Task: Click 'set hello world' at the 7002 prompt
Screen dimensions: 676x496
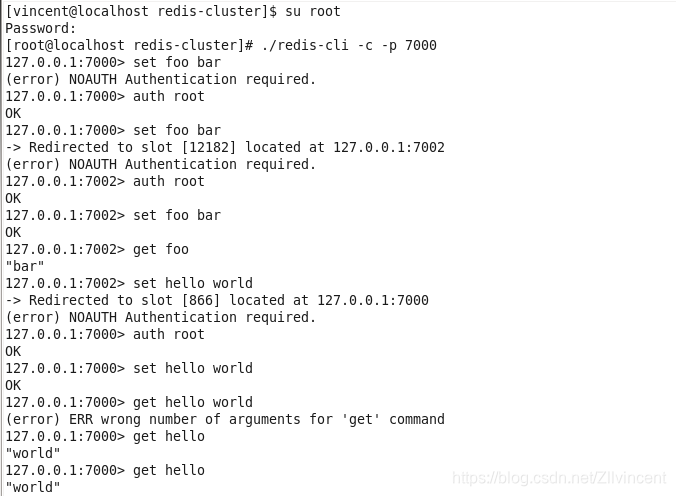Action: pyautogui.click(x=193, y=283)
